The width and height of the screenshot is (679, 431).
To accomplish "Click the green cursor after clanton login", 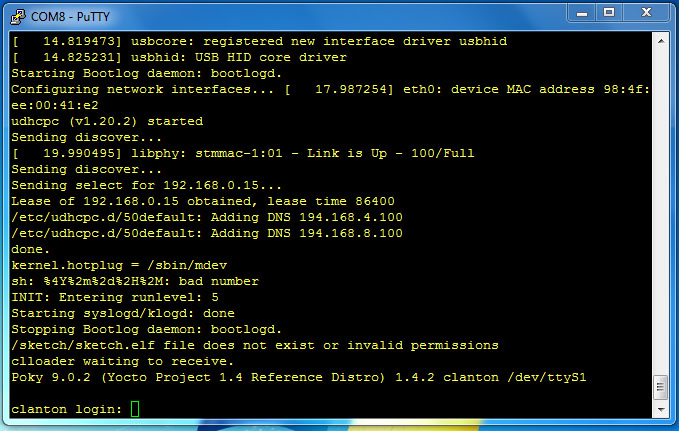I will [135, 409].
